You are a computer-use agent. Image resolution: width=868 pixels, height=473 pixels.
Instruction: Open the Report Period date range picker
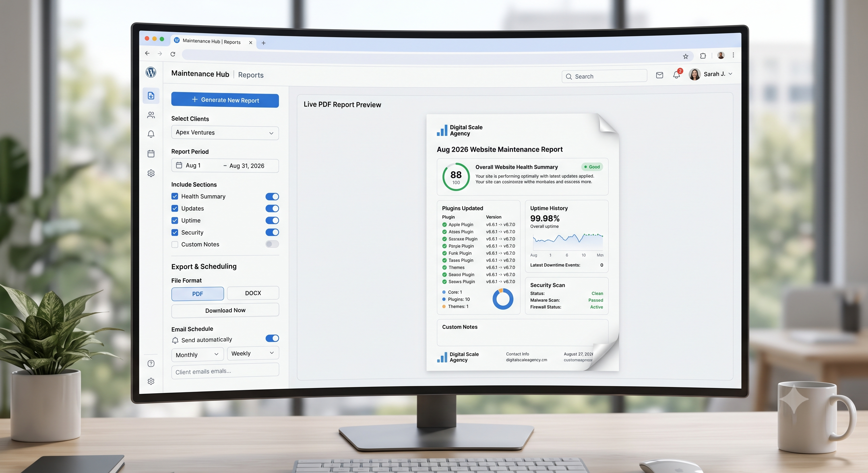point(225,165)
